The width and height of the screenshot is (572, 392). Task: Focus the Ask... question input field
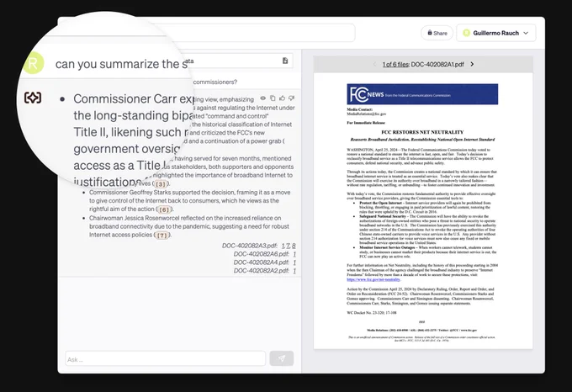coord(165,359)
